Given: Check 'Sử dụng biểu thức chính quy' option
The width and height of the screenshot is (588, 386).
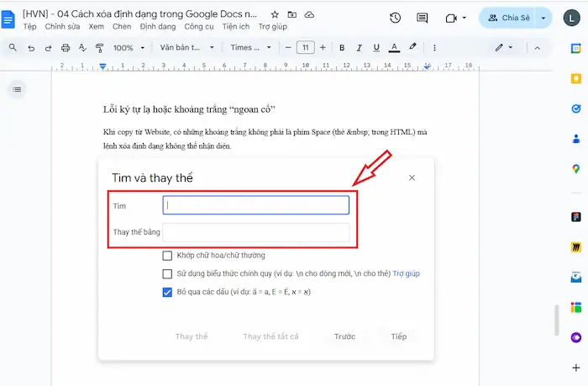Looking at the screenshot, I should pos(168,273).
